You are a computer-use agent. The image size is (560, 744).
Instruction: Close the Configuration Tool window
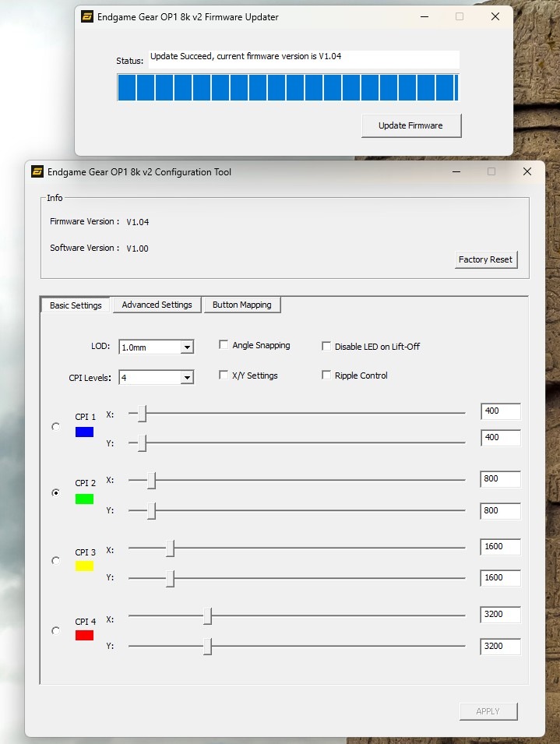coord(527,171)
